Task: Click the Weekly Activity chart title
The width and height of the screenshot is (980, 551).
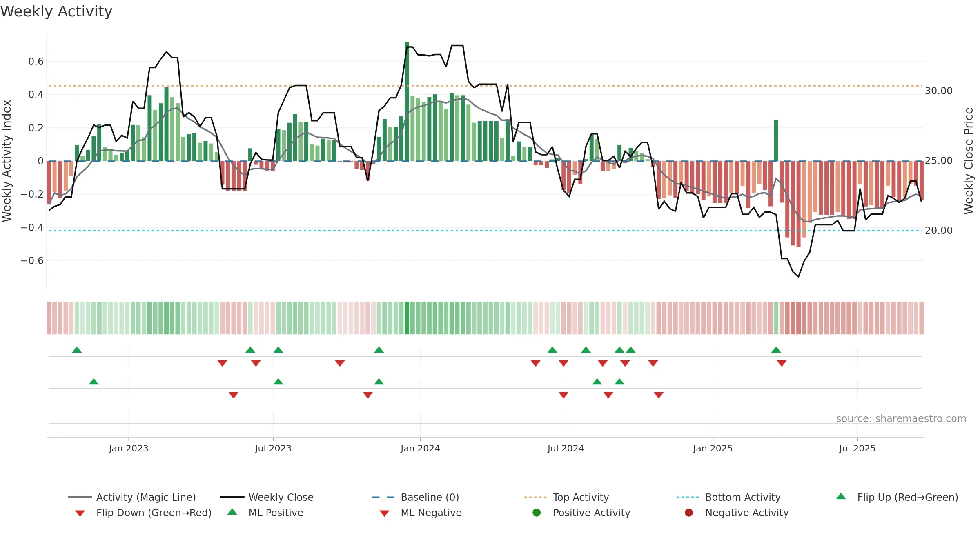Action: [x=56, y=11]
